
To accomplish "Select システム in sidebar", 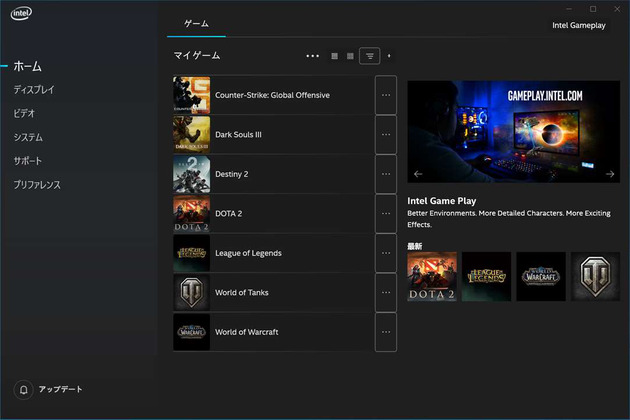I will (x=28, y=137).
